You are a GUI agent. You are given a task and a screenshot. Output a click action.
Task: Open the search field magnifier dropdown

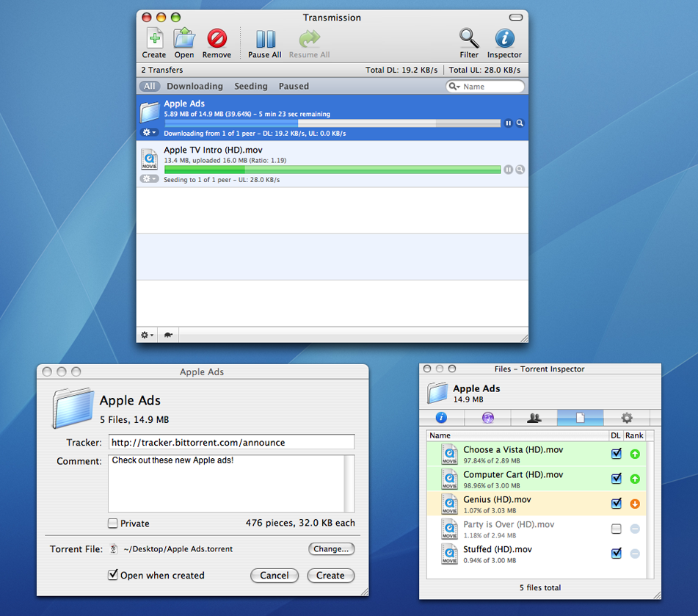[455, 87]
